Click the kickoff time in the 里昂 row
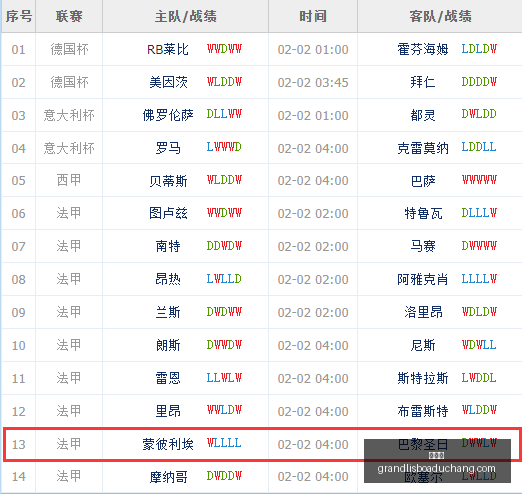The width and height of the screenshot is (522, 494). click(313, 412)
